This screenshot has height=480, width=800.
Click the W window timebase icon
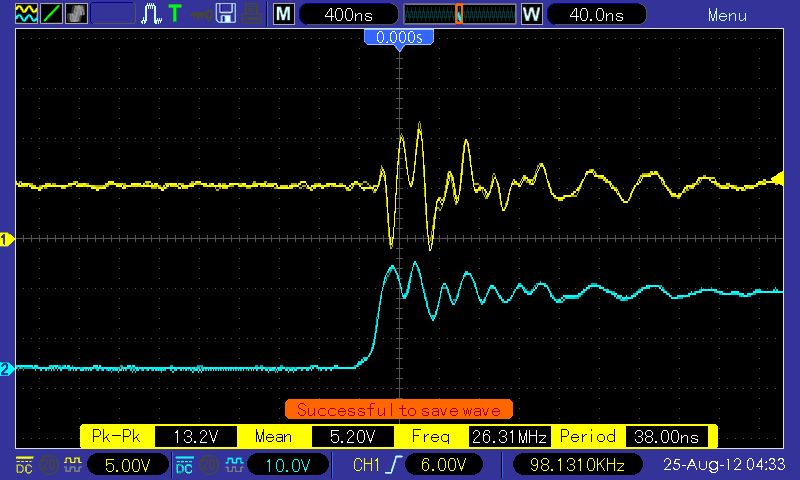point(531,14)
